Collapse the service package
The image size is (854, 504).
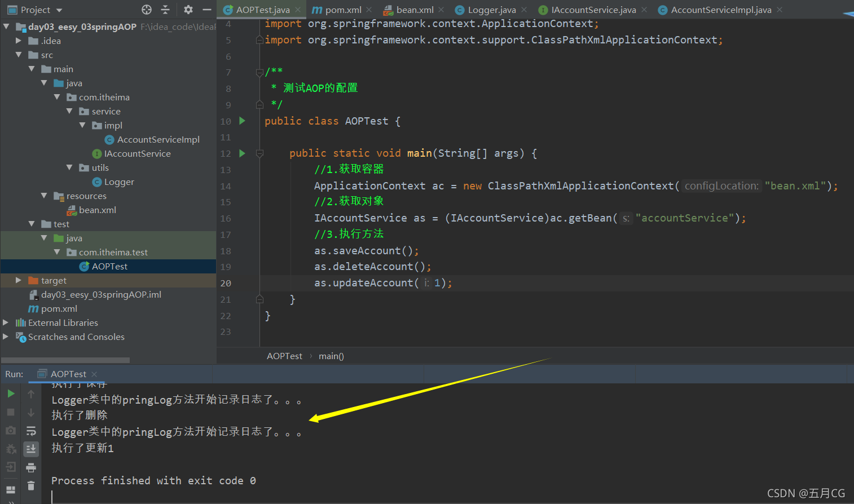[69, 111]
